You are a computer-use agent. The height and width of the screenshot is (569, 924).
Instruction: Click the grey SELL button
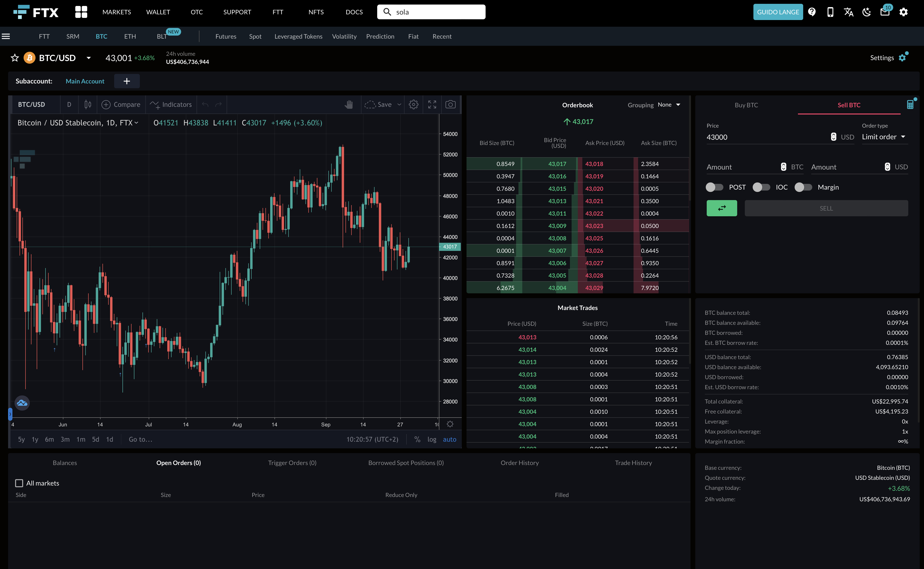coord(826,208)
